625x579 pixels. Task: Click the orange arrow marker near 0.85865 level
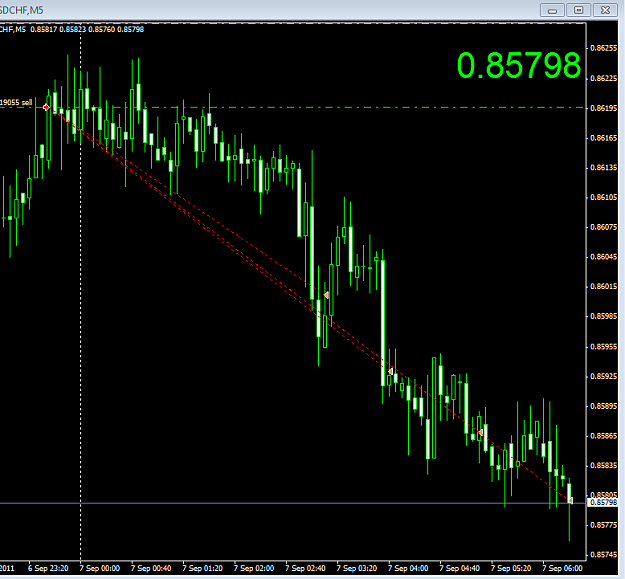[481, 432]
